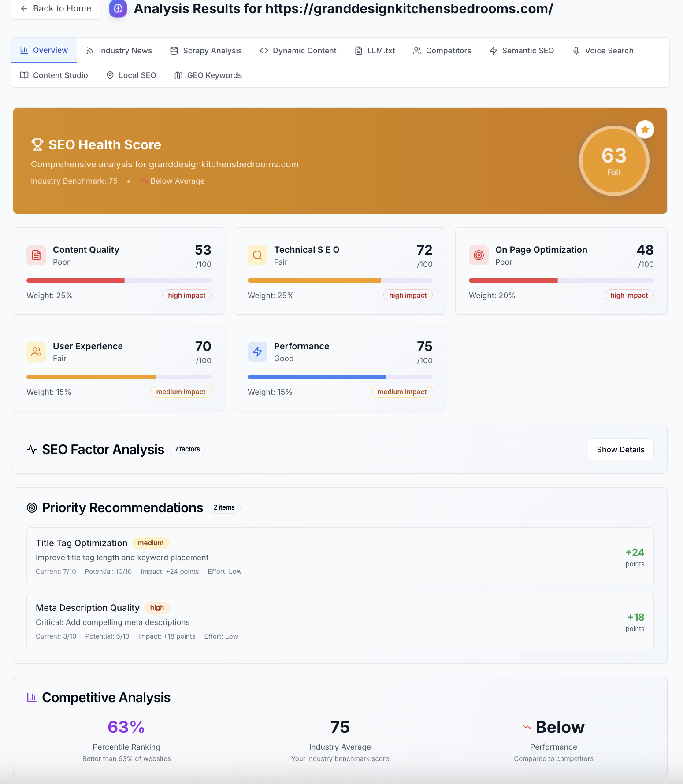The height and width of the screenshot is (784, 683).
Task: Click the LLM.txt file icon
Action: tap(359, 51)
